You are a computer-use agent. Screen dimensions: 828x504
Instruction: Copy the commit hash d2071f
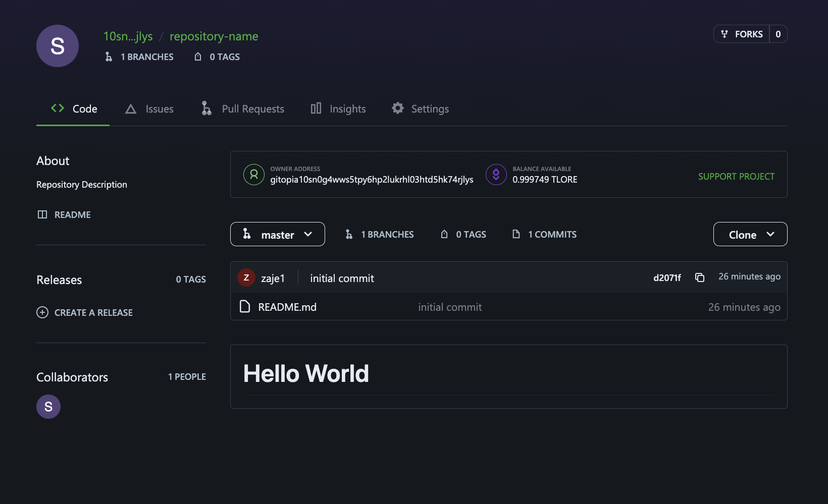click(x=699, y=277)
